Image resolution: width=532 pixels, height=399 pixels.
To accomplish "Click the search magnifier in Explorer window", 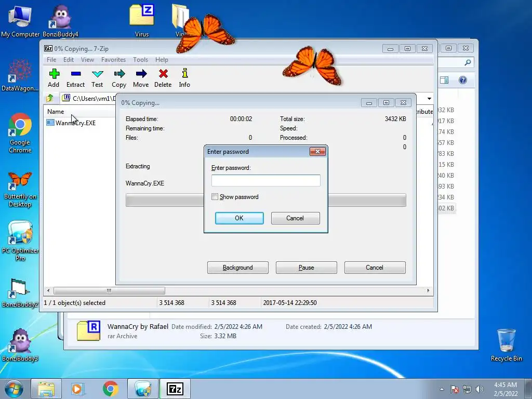I will click(x=468, y=62).
